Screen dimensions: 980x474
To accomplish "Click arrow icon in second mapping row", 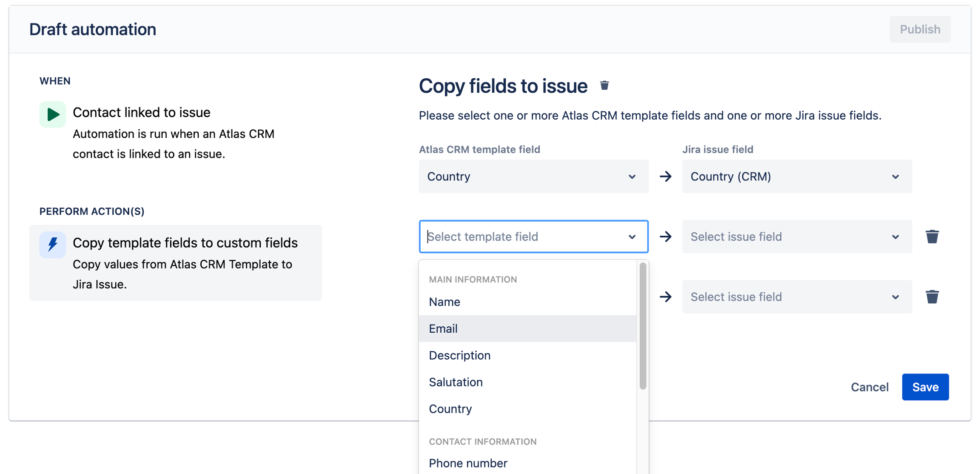I will tap(665, 237).
